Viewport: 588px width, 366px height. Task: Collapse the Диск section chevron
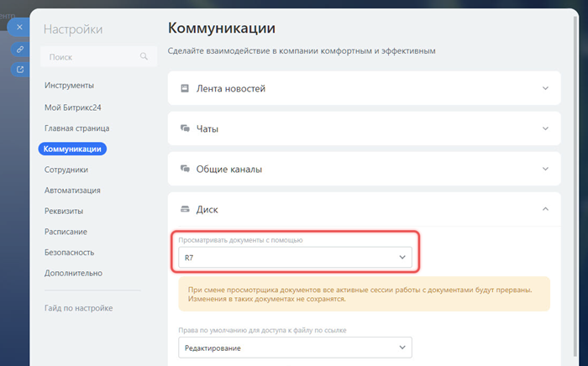click(545, 209)
